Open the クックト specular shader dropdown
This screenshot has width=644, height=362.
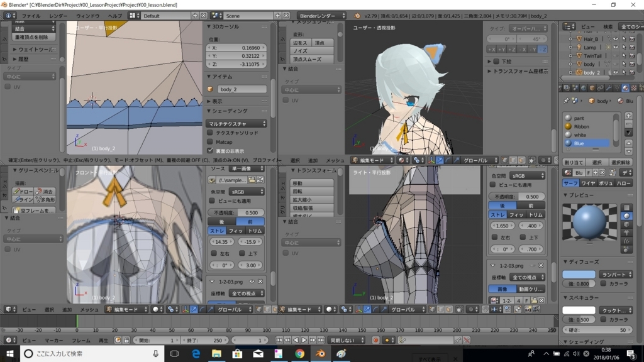point(616,310)
